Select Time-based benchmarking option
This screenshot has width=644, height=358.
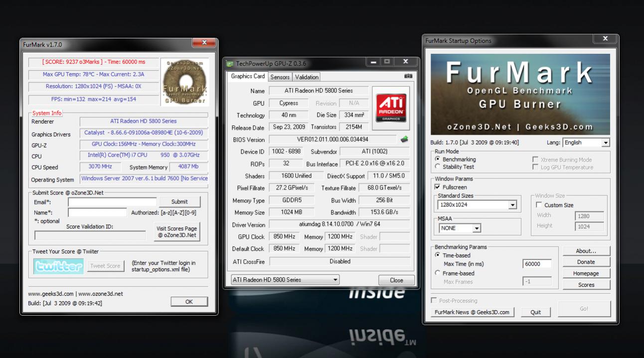438,255
